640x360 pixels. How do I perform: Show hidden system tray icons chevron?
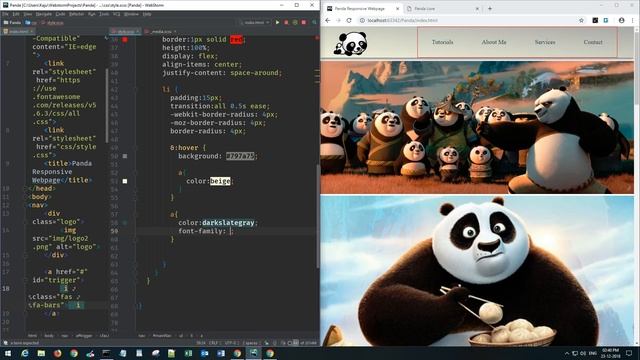[x=567, y=353]
